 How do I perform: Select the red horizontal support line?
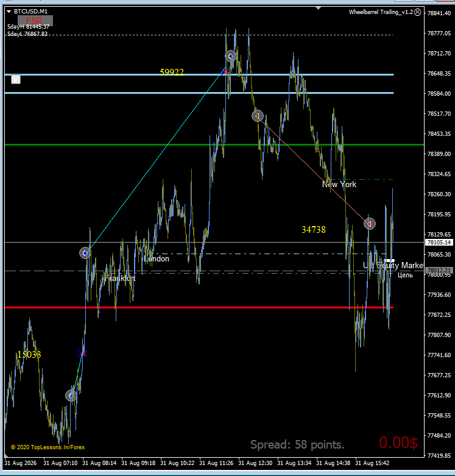pos(199,308)
